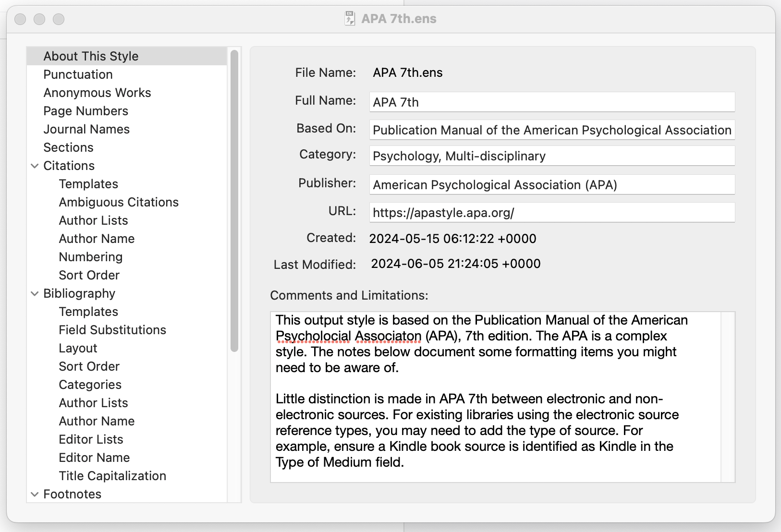Select Ambiguous Citations

(119, 202)
